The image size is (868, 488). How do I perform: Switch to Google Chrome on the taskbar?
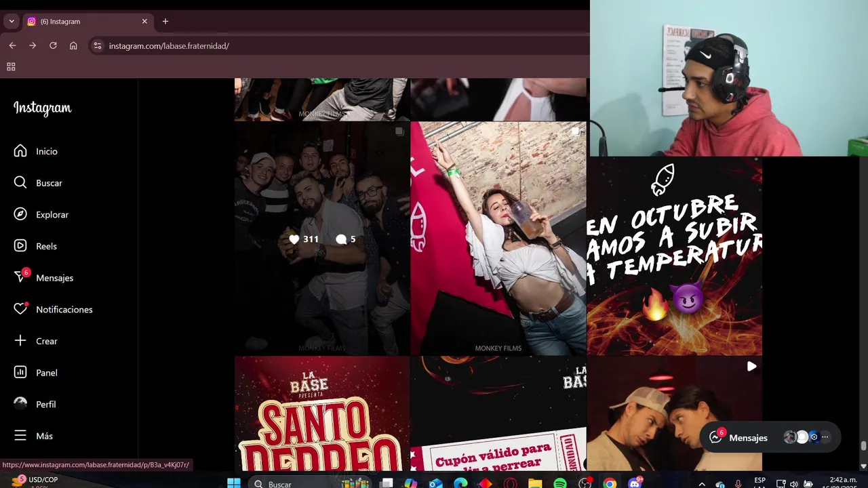(x=610, y=483)
